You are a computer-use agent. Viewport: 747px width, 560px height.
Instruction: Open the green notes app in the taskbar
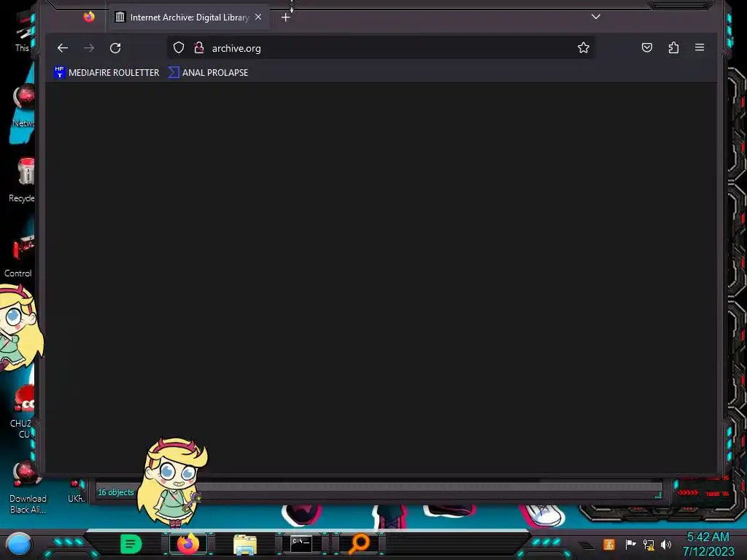pos(131,544)
